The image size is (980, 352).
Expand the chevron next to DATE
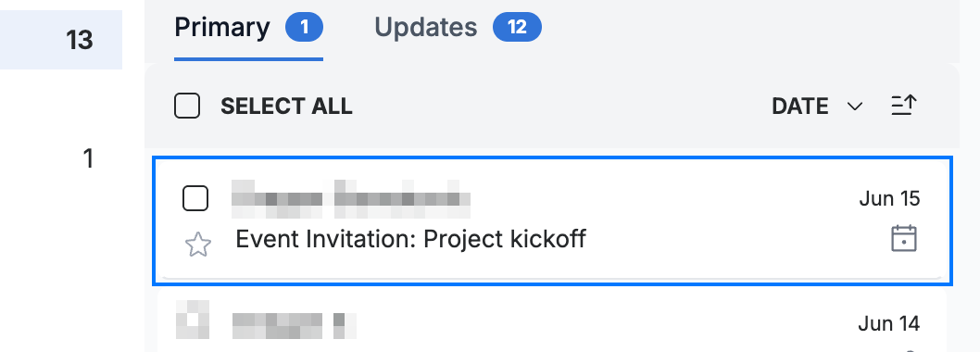(x=854, y=107)
